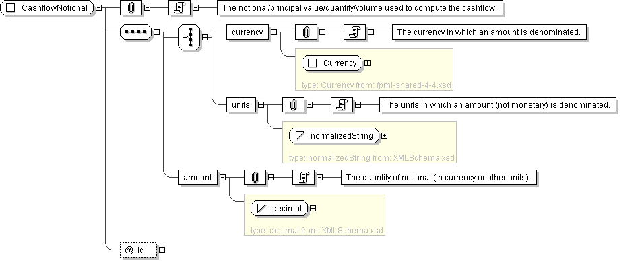Select the choice compositor icon
This screenshot has width=644, height=261.
tap(189, 37)
